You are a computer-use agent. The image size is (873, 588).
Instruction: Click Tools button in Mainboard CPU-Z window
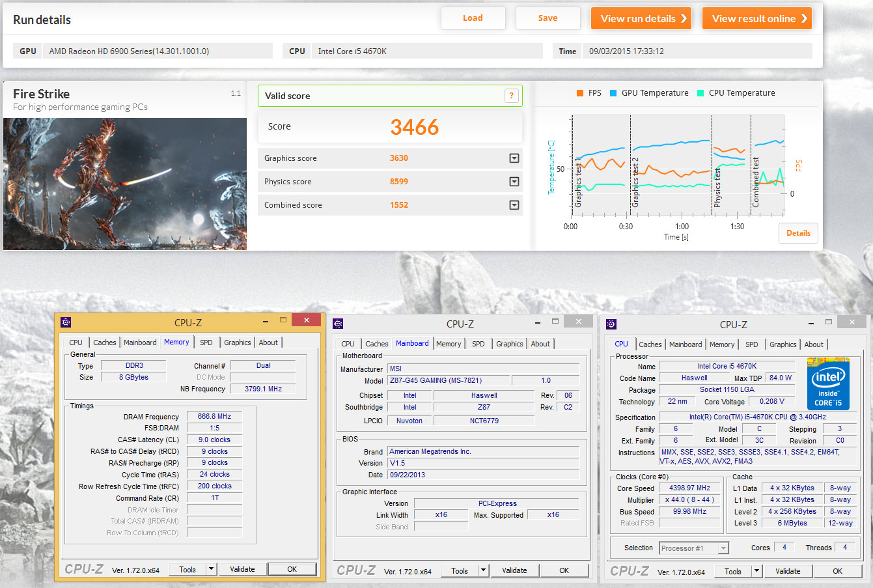460,570
